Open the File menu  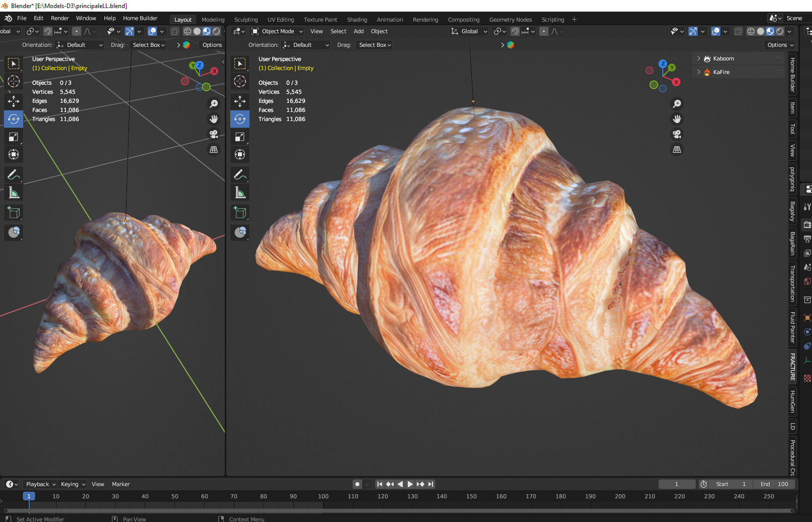22,18
